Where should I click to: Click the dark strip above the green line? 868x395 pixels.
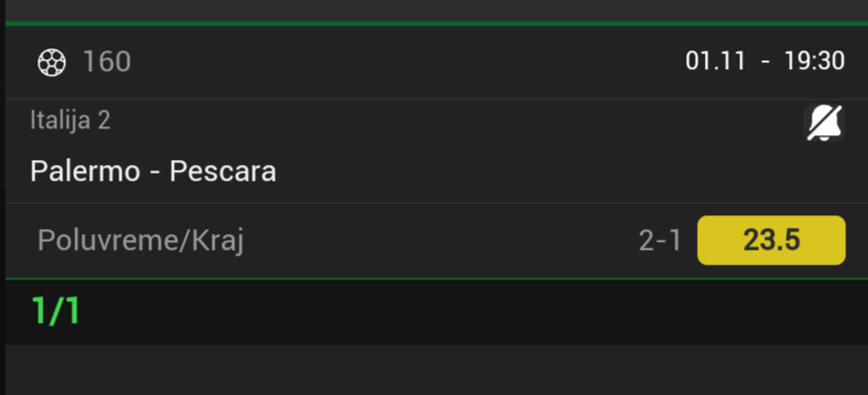tap(434, 9)
